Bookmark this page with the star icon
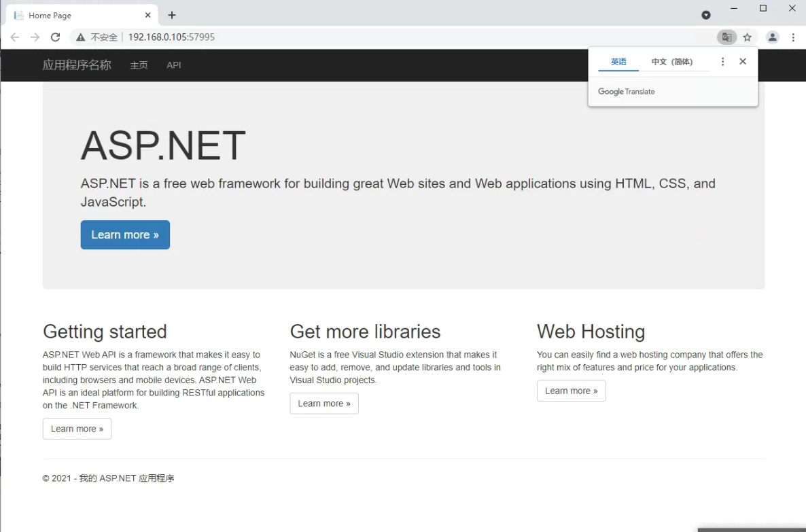 tap(748, 37)
